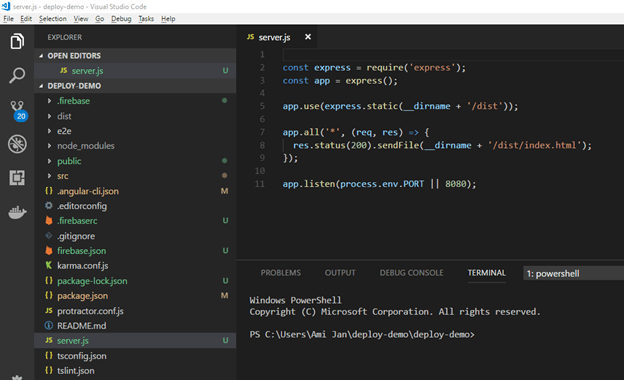Switch to the Problems panel tab

[281, 273]
